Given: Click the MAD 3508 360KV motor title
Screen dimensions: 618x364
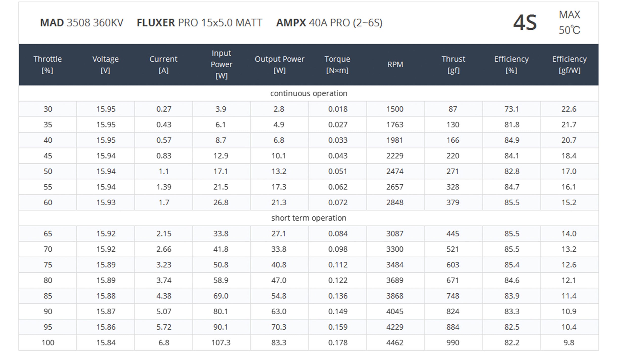Looking at the screenshot, I should click(x=82, y=23).
